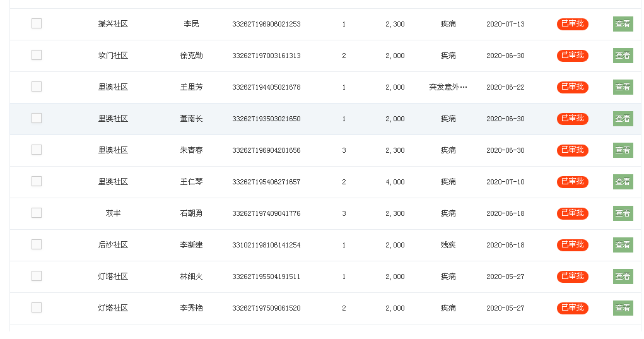Select the checkbox beside 徐克勋

(37, 56)
